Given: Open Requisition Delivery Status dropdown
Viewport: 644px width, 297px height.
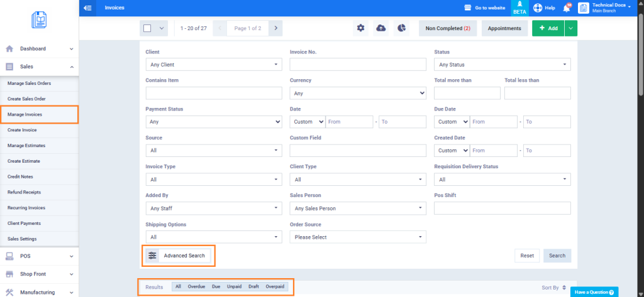Looking at the screenshot, I should click(x=502, y=179).
